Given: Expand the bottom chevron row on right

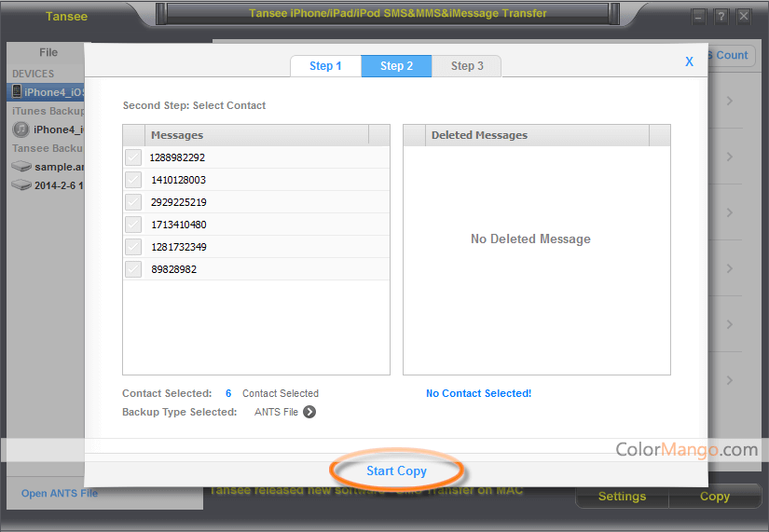Looking at the screenshot, I should [x=729, y=380].
